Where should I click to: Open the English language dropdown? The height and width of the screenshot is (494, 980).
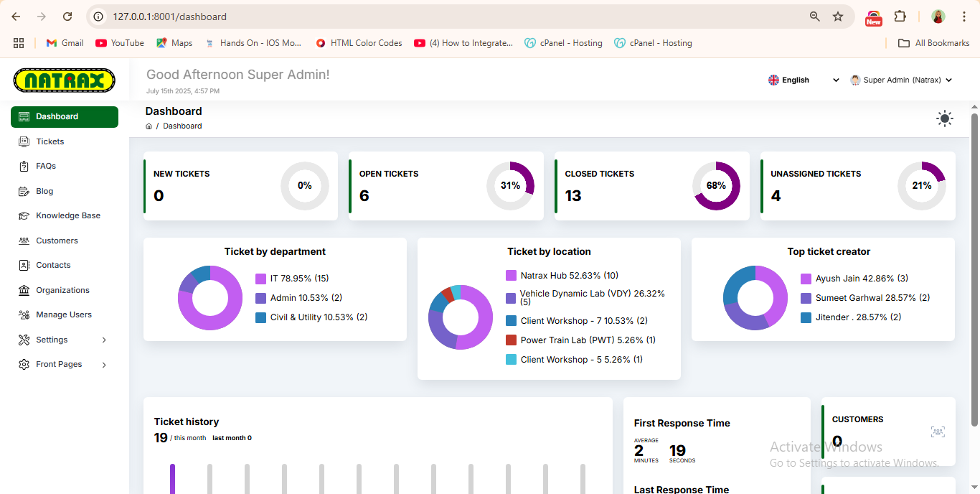tap(803, 80)
